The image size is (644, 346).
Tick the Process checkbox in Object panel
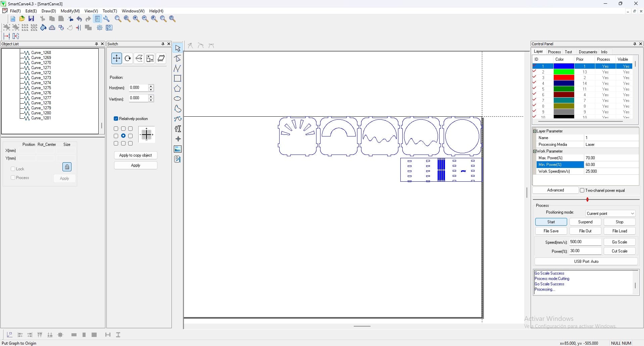13,178
